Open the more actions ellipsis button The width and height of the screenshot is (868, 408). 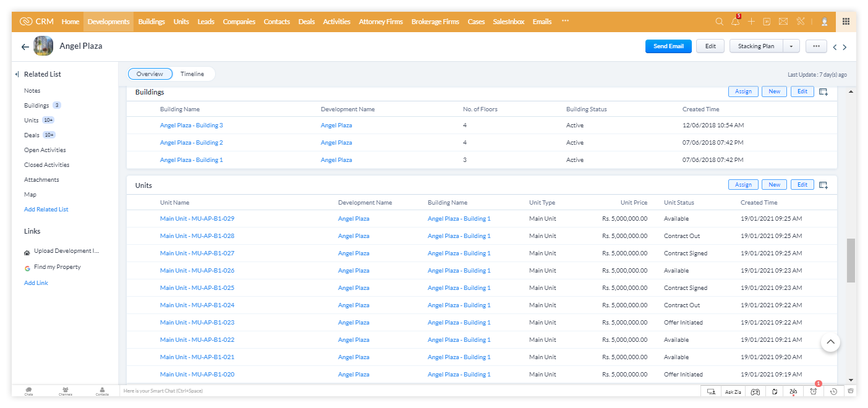816,46
